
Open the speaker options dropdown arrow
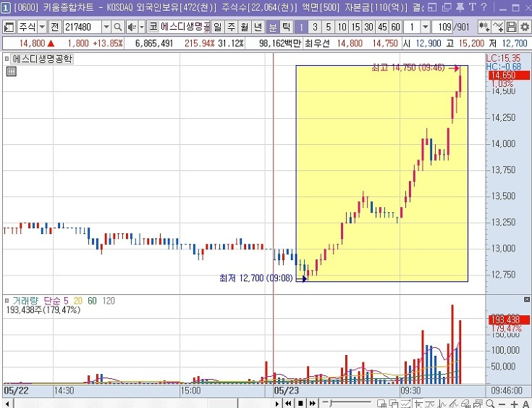[142, 27]
